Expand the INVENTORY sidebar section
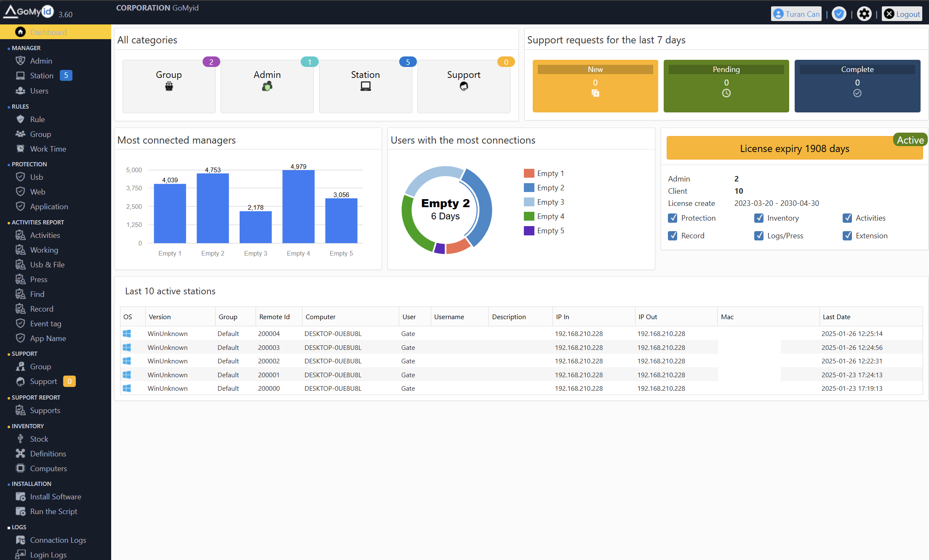Screen dimensions: 929x560 (27, 426)
